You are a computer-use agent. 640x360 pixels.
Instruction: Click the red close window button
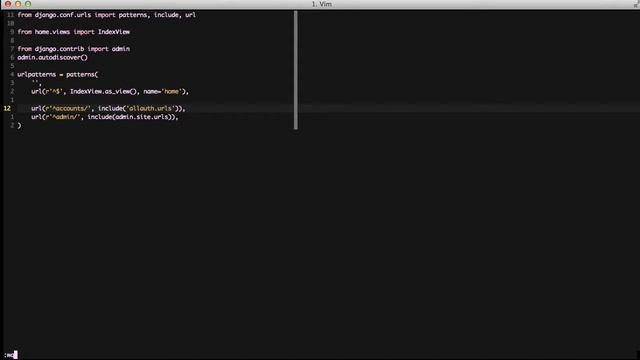[x=8, y=4]
